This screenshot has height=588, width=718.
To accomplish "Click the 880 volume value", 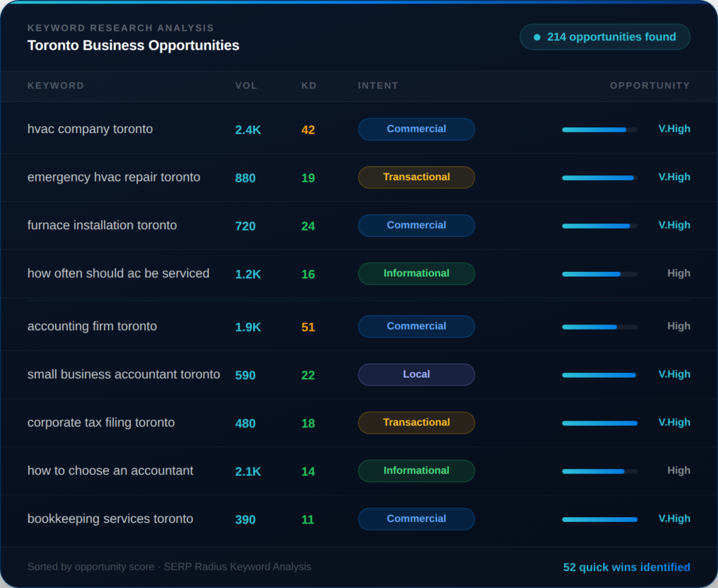I will [x=245, y=178].
